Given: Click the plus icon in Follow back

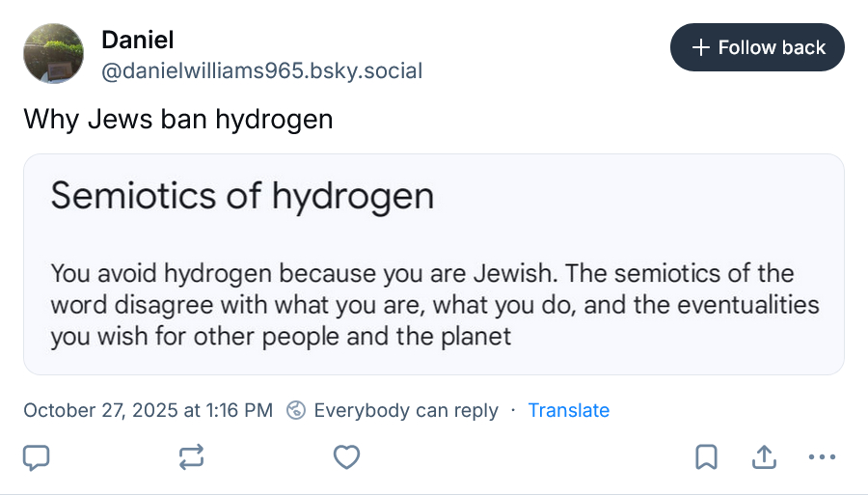Looking at the screenshot, I should (x=701, y=47).
